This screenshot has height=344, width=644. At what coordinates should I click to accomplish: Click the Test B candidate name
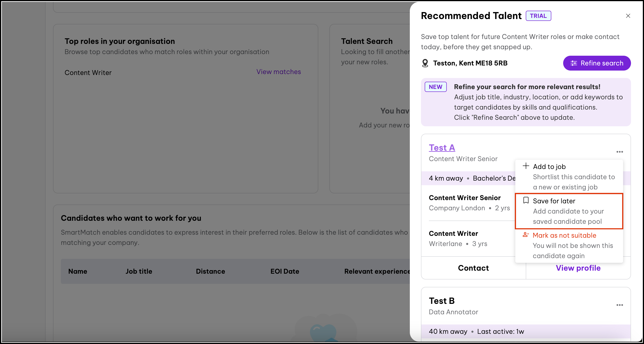pos(441,301)
